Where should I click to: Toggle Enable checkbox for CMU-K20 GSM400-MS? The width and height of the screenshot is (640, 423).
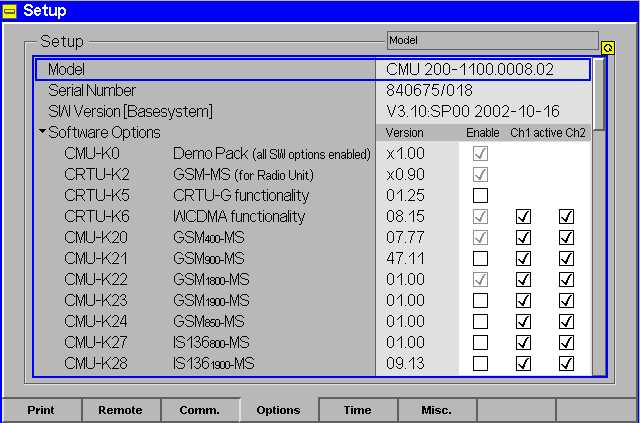480,238
